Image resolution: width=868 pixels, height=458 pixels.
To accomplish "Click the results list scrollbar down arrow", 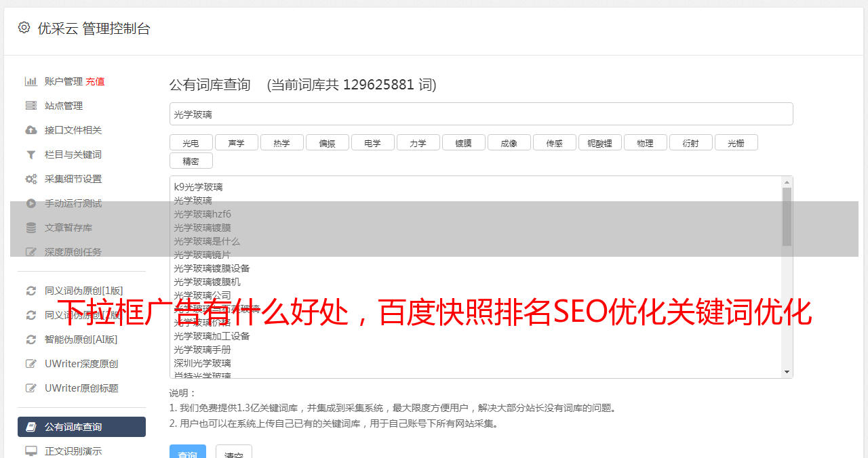I will [787, 372].
